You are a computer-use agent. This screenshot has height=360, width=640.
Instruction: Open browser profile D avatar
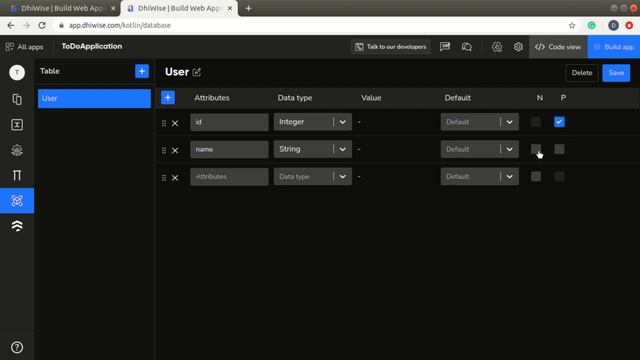click(613, 25)
